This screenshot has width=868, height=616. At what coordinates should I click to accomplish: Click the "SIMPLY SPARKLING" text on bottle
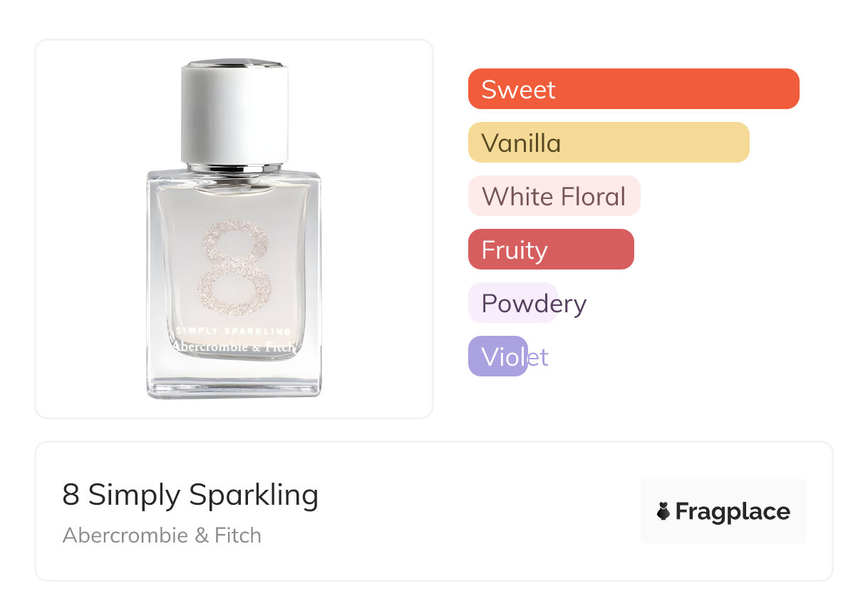pos(234,332)
